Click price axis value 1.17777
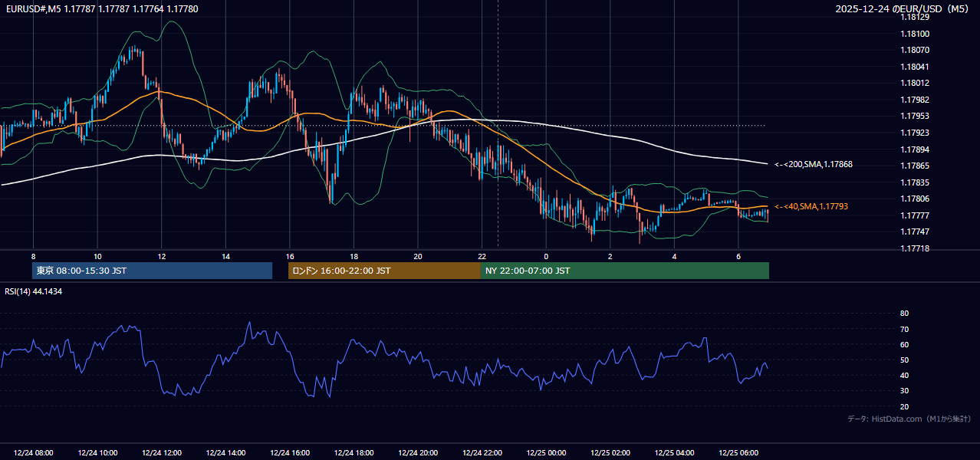Screen dimensions: 980x460 [x=914, y=215]
